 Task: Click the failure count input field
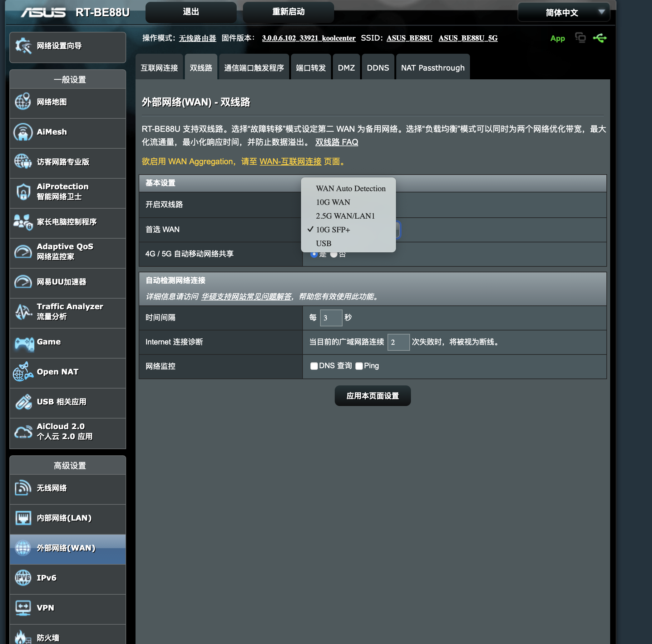click(398, 342)
